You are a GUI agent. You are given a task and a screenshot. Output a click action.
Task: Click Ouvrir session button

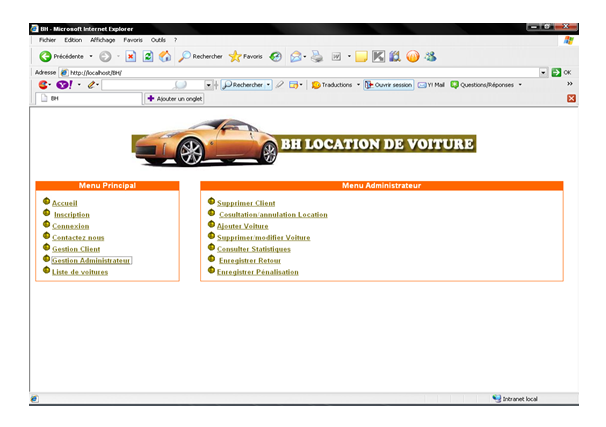click(388, 85)
